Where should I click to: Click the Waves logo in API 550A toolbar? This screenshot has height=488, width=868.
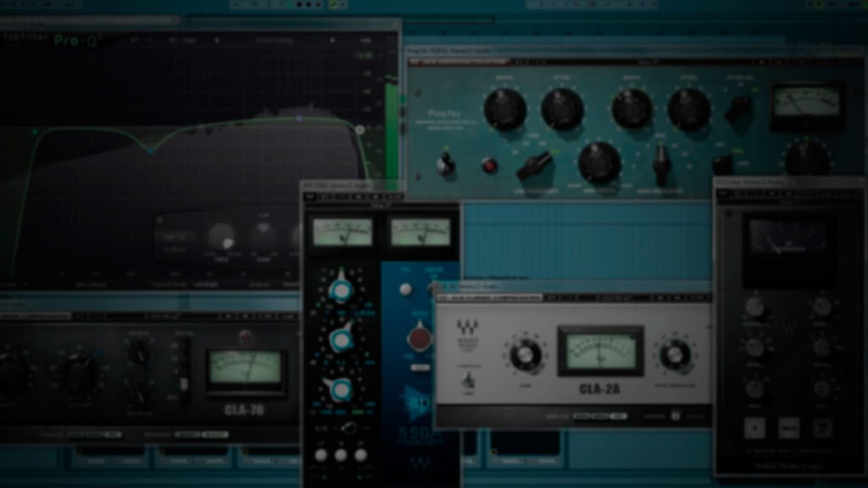[309, 197]
